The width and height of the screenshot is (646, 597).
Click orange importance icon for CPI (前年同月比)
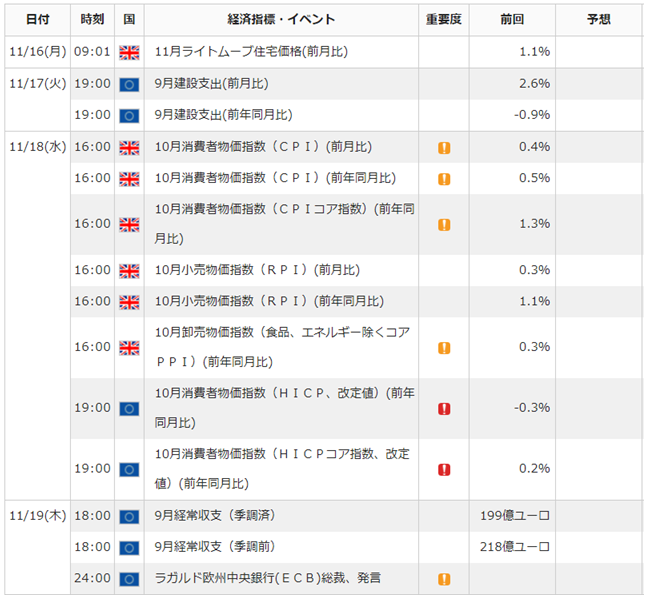[x=444, y=179]
